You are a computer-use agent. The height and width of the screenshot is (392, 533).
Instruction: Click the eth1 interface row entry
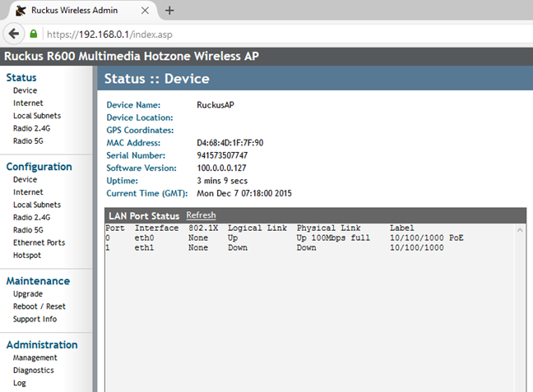click(x=144, y=247)
